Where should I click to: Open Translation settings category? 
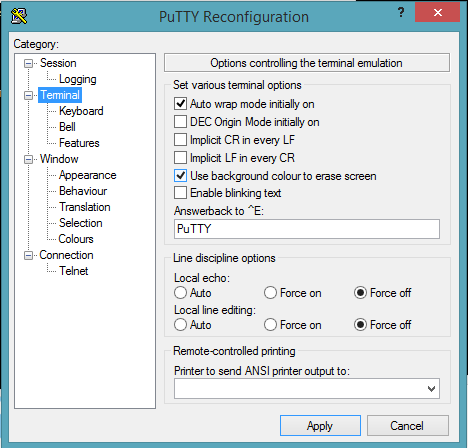click(85, 207)
